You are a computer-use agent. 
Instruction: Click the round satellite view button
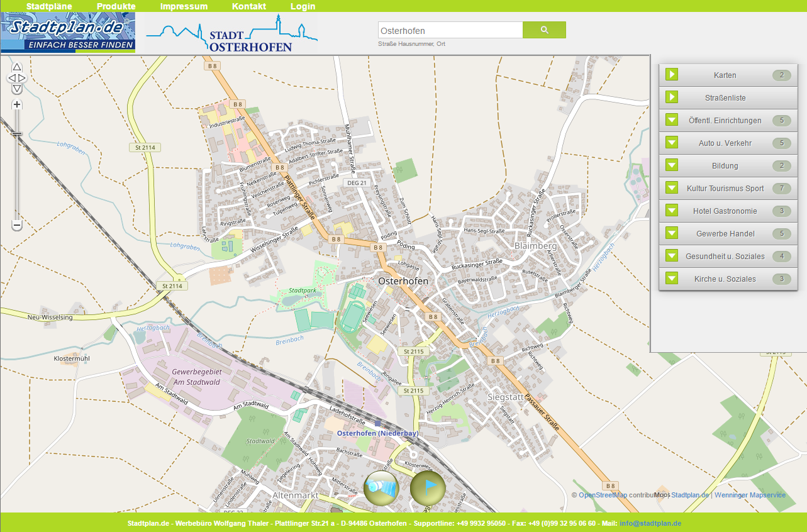(381, 488)
